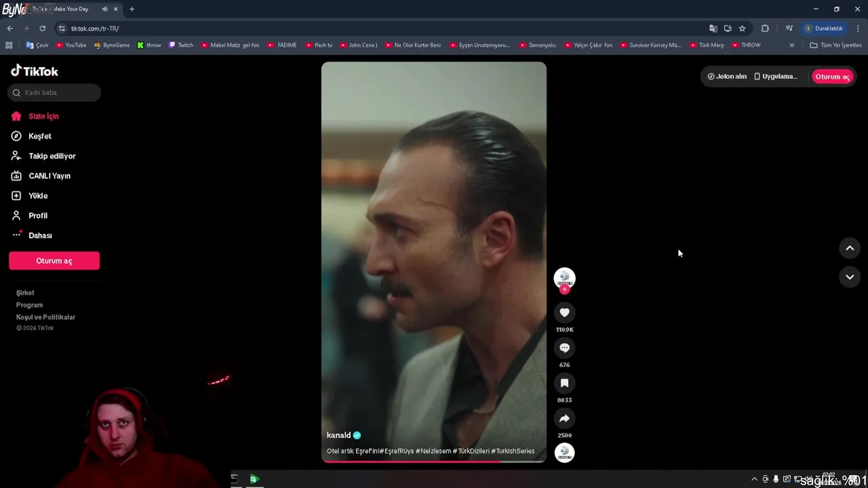Open media controls icon
The image size is (868, 488).
[x=789, y=28]
